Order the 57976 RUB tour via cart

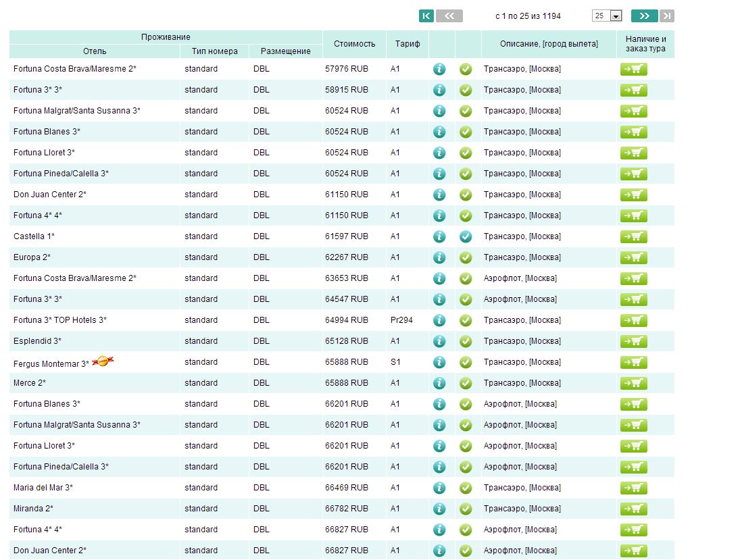pyautogui.click(x=633, y=70)
